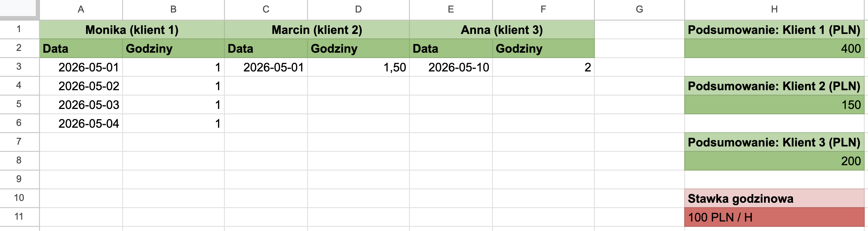Select column H header
868x231 pixels.
point(774,10)
